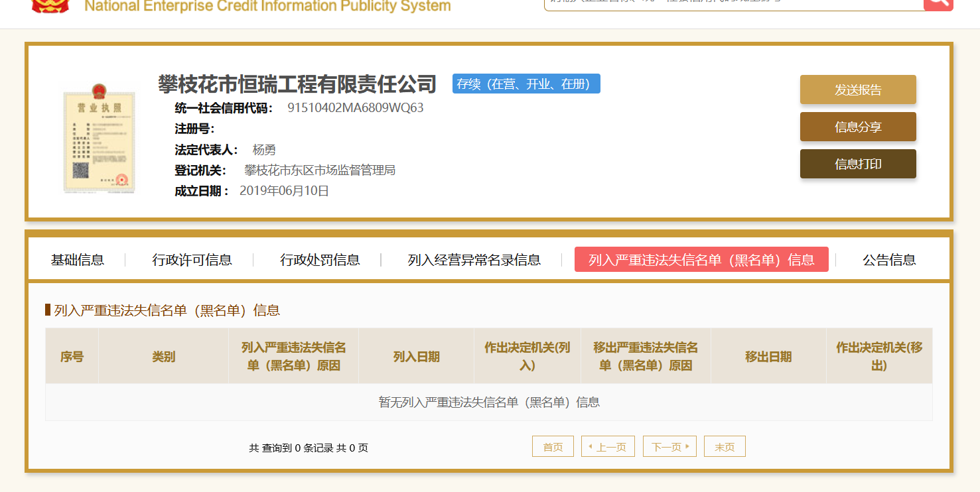The height and width of the screenshot is (492, 980).
Task: Switch to the 公告信息 tab
Action: tap(889, 260)
